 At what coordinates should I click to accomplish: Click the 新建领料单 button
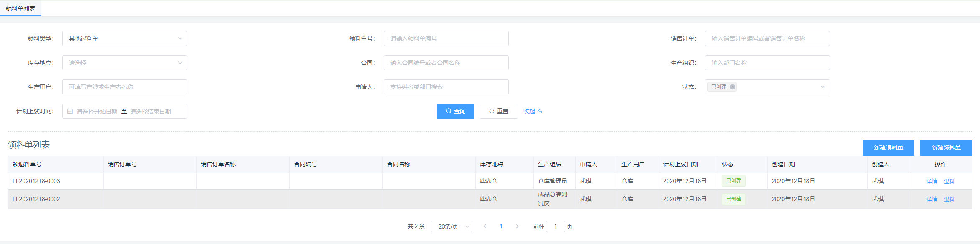coord(946,148)
